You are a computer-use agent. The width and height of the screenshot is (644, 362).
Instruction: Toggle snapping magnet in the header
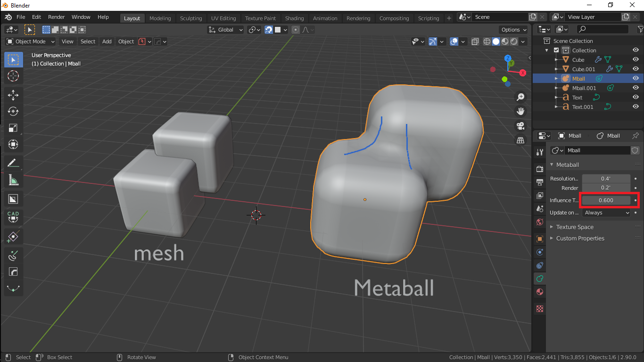[269, 30]
